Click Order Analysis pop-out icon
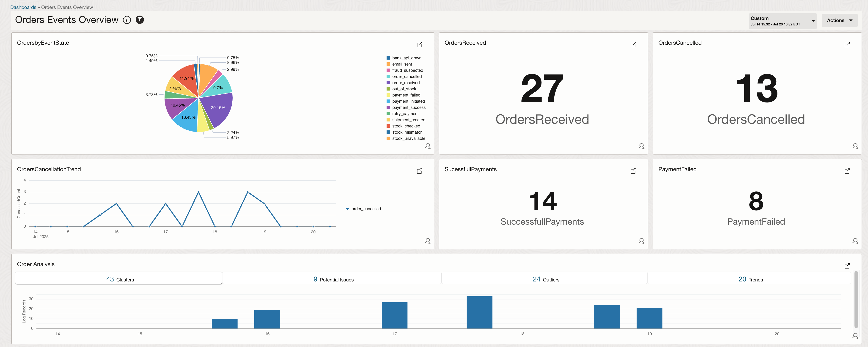Screen dimensions: 868x347 [847, 266]
